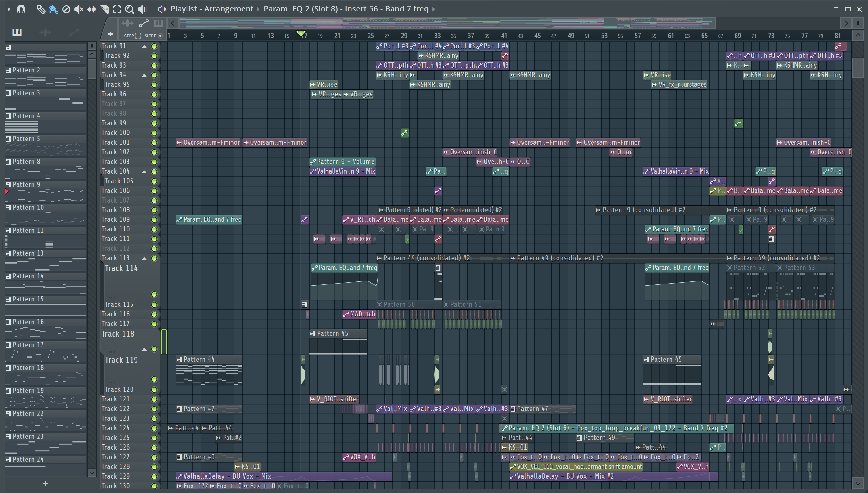868x493 pixels.
Task: Select the Paint brush tool
Action: pos(53,9)
